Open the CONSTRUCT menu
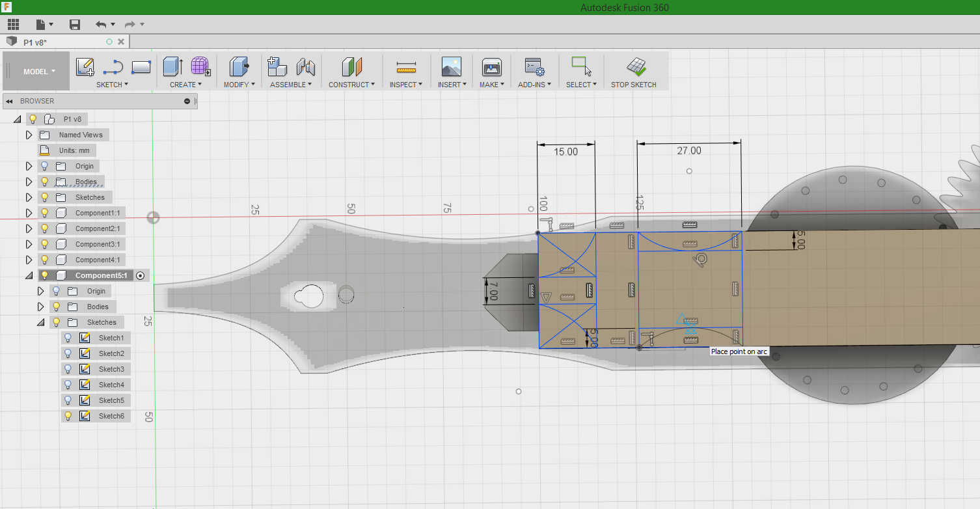This screenshot has width=980, height=509. [351, 85]
